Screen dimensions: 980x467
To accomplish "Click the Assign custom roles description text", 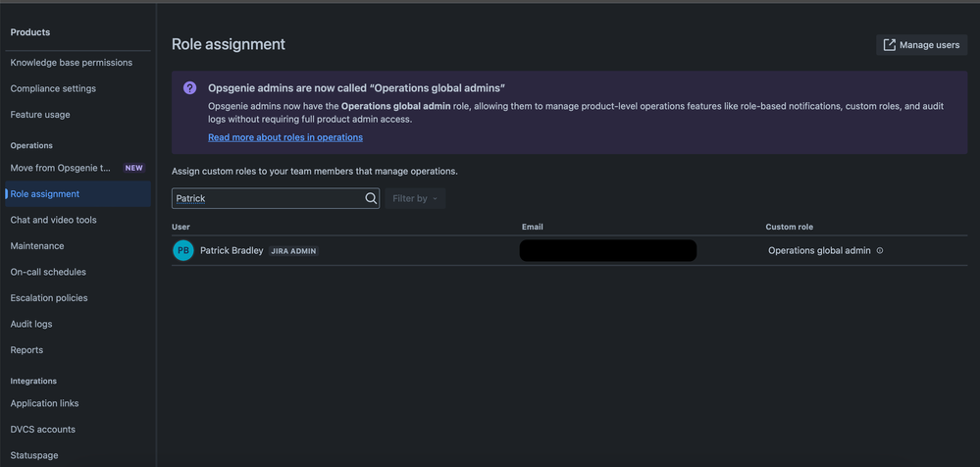I will tap(315, 172).
